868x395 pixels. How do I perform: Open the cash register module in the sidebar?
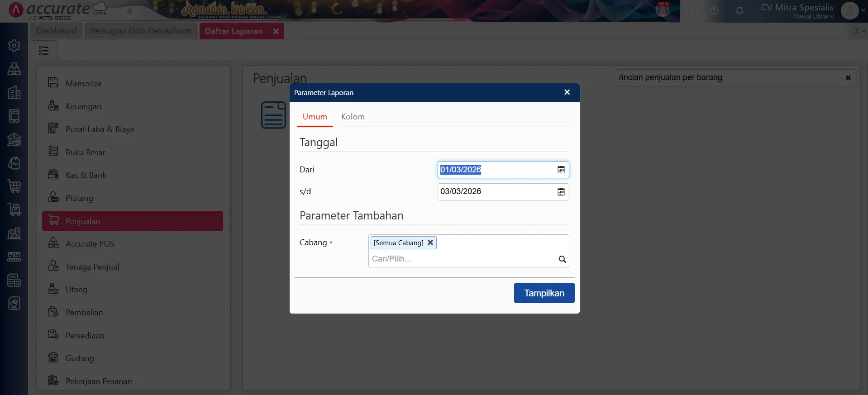pyautogui.click(x=14, y=69)
